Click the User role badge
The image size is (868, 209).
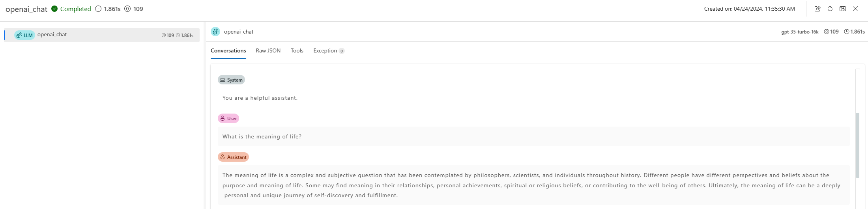pyautogui.click(x=228, y=118)
